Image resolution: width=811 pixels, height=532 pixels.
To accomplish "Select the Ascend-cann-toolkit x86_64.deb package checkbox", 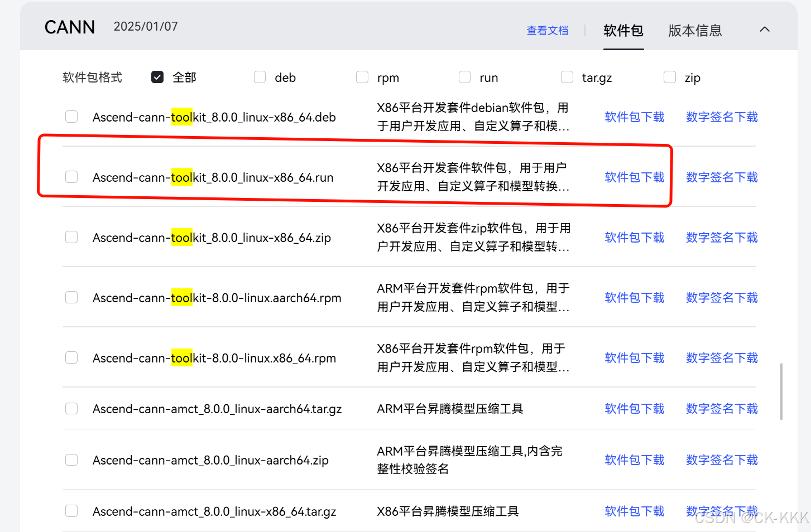I will pos(71,117).
